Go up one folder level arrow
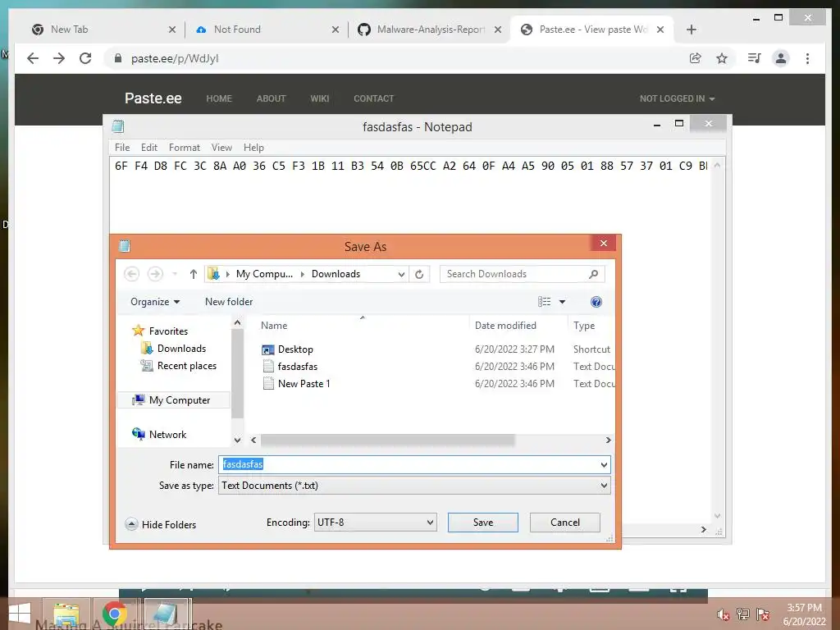Image resolution: width=840 pixels, height=630 pixels. (x=194, y=274)
